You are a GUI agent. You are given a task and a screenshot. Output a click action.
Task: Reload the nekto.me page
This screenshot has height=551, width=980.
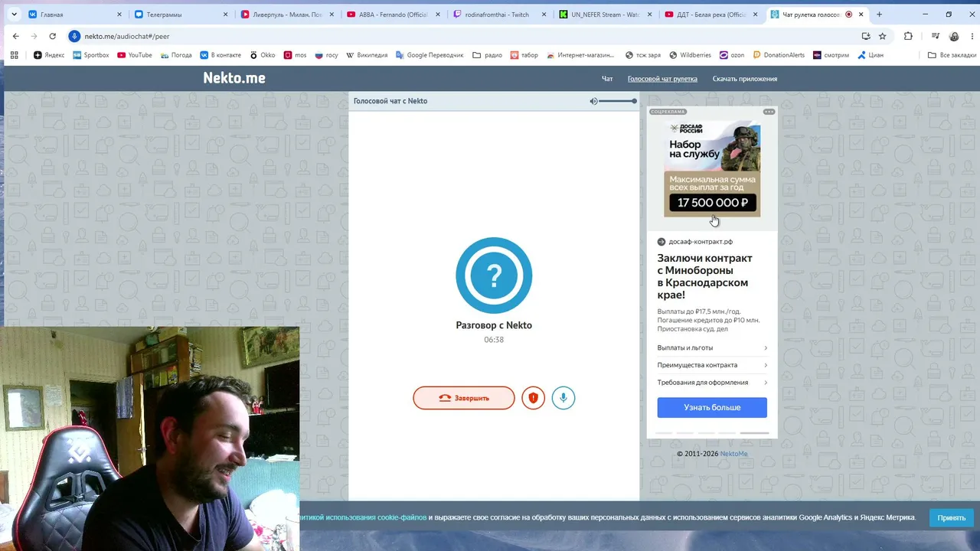[x=52, y=36]
